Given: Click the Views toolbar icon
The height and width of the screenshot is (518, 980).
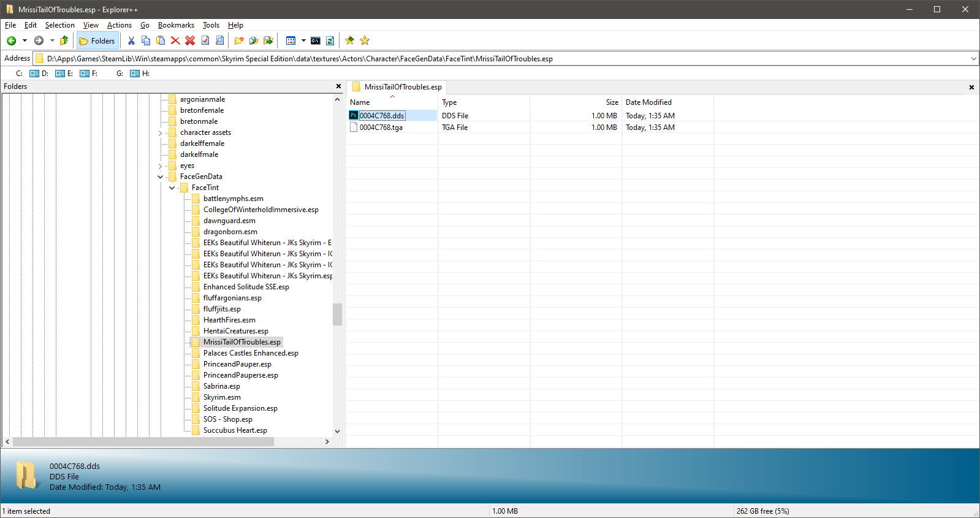Looking at the screenshot, I should click(x=291, y=40).
